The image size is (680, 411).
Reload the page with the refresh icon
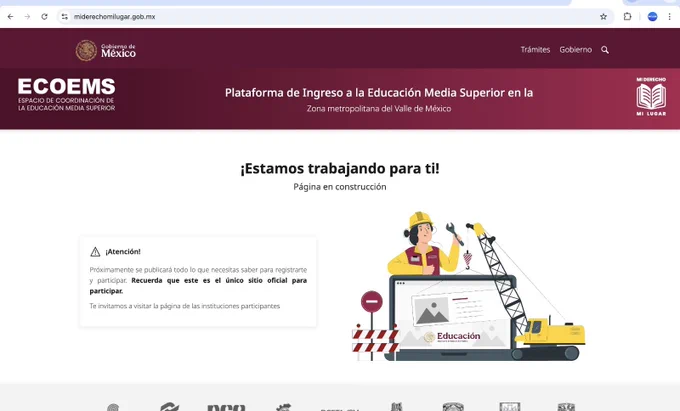pos(44,16)
